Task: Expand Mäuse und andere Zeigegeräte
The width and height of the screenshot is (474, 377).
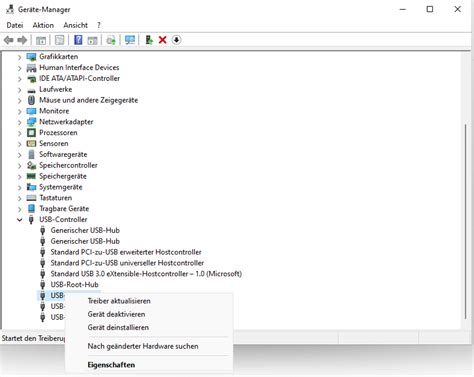Action: pos(19,101)
